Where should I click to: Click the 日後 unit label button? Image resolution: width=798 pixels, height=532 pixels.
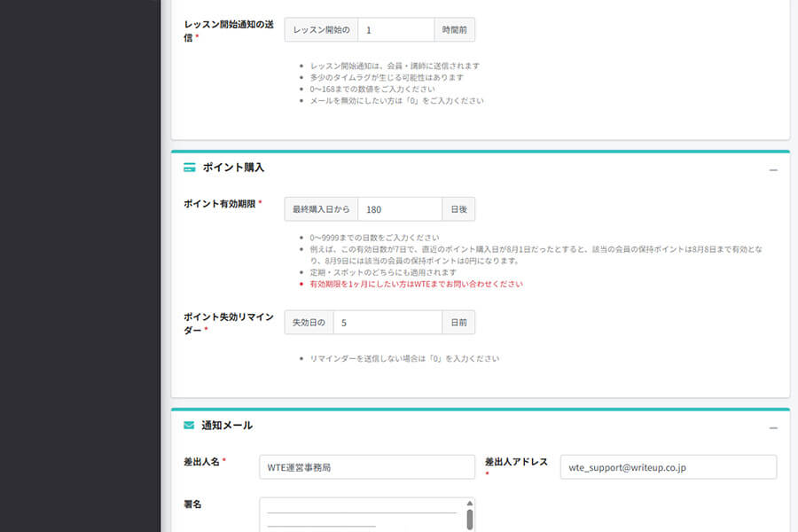click(458, 208)
